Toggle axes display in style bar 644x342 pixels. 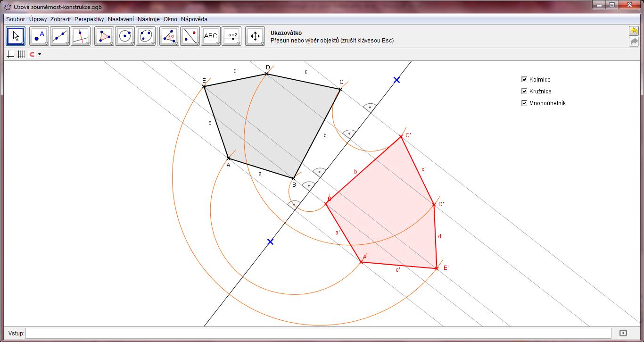10,54
